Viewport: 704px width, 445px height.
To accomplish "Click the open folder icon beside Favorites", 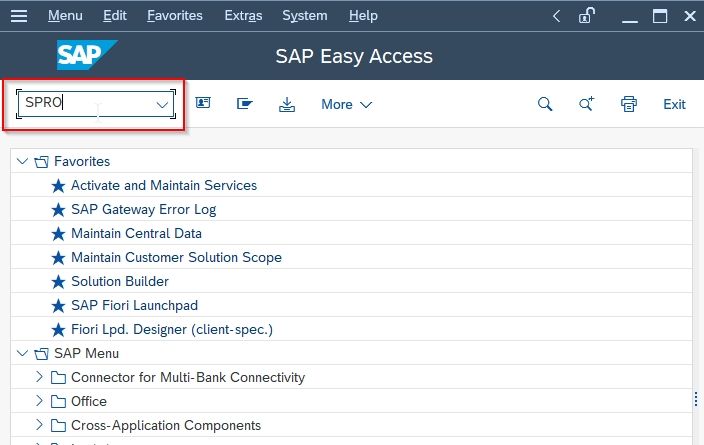I will pyautogui.click(x=41, y=162).
